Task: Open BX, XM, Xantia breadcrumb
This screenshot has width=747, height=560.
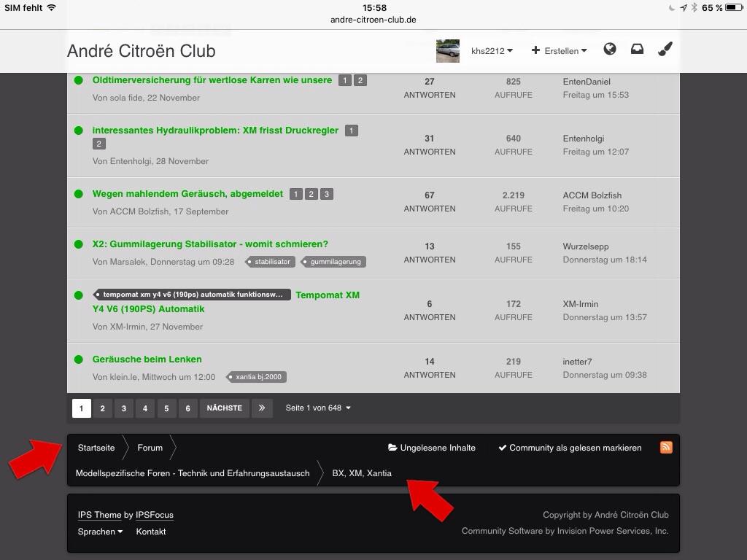Action: [362, 473]
